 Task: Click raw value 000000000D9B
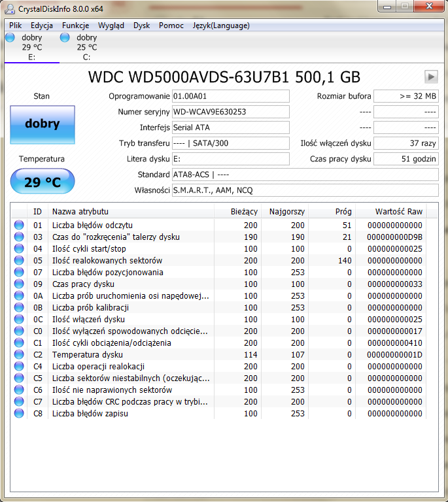[x=394, y=237]
